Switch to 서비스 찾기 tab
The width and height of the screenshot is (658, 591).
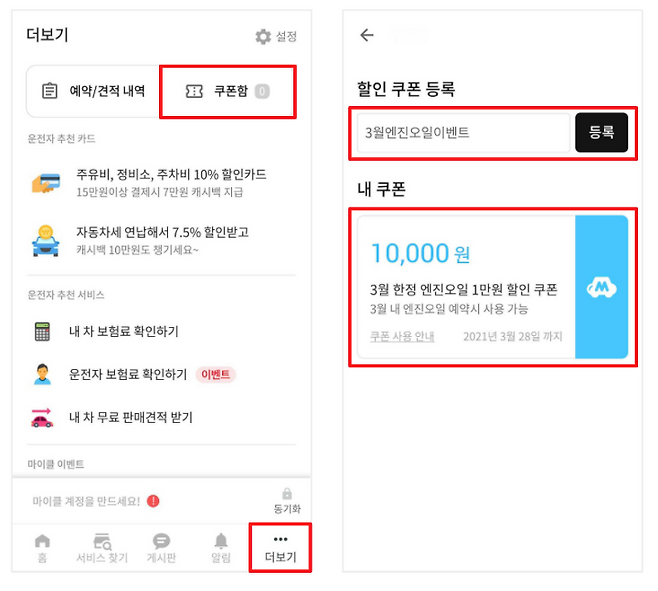[101, 548]
